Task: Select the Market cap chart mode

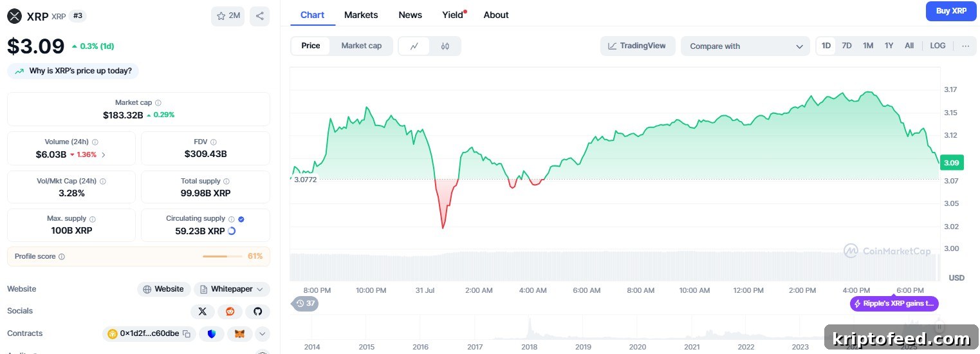Action: click(362, 46)
